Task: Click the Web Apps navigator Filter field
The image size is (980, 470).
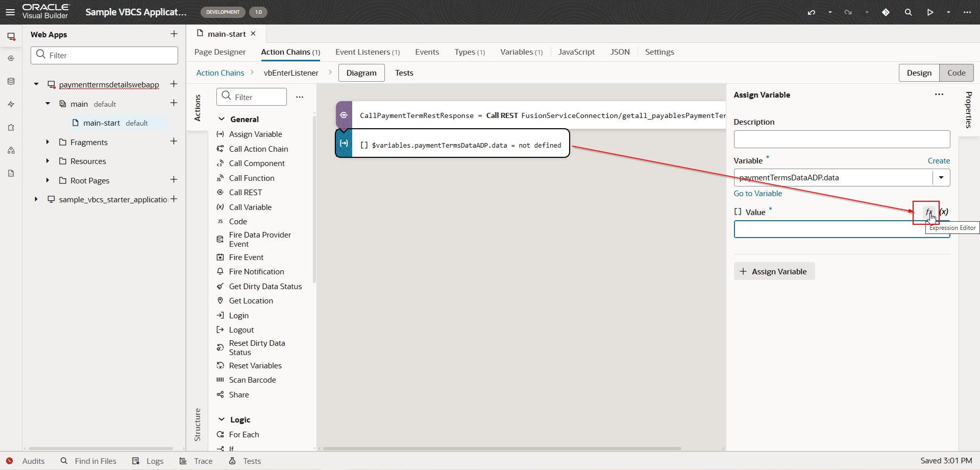Action: (x=104, y=55)
